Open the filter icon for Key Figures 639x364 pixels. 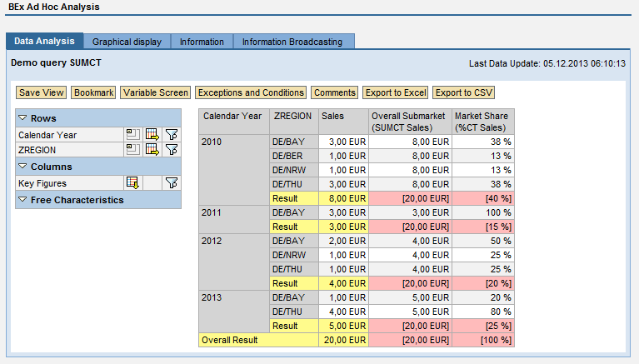pos(172,183)
